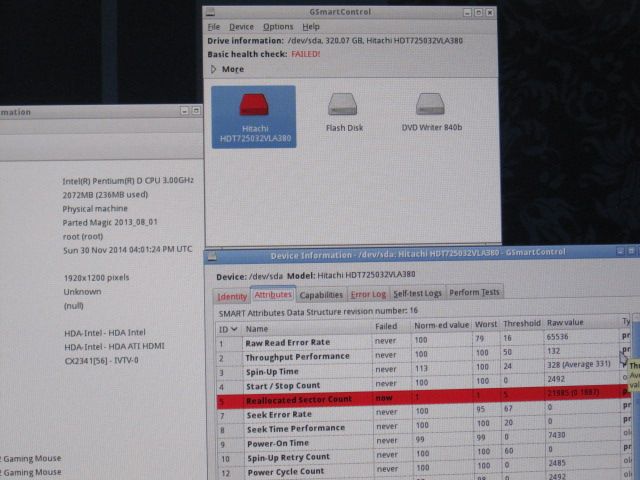Switch to the Self-test Logs tab
This screenshot has height=480, width=640.
[x=417, y=293]
